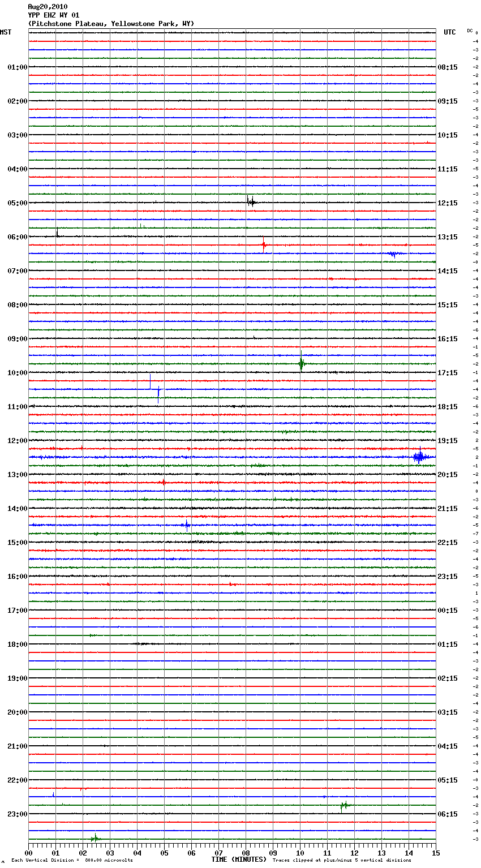
Task: Click the 15:15 UTC time label
Action: [448, 305]
